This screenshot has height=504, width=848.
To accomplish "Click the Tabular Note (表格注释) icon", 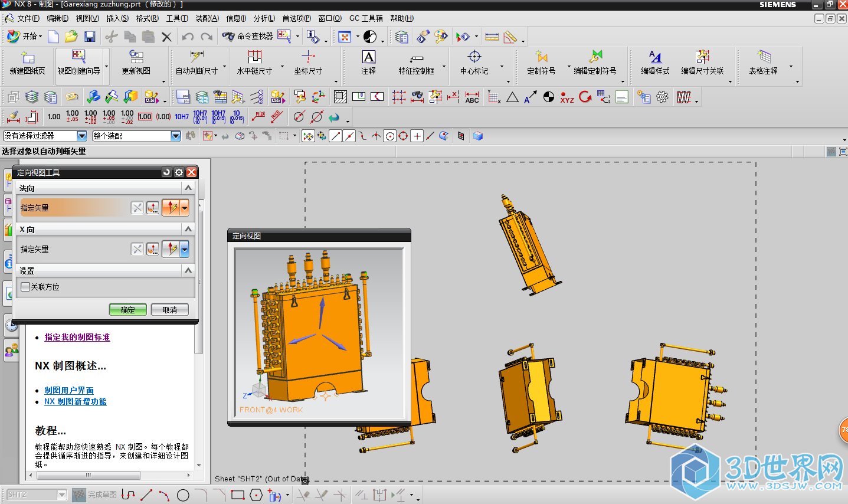I will pos(764,57).
